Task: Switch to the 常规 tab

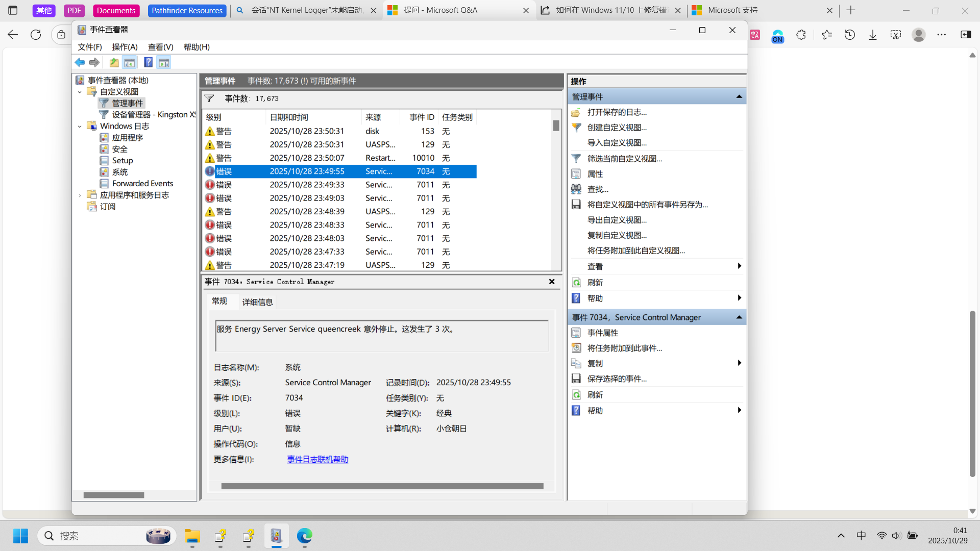Action: tap(219, 301)
